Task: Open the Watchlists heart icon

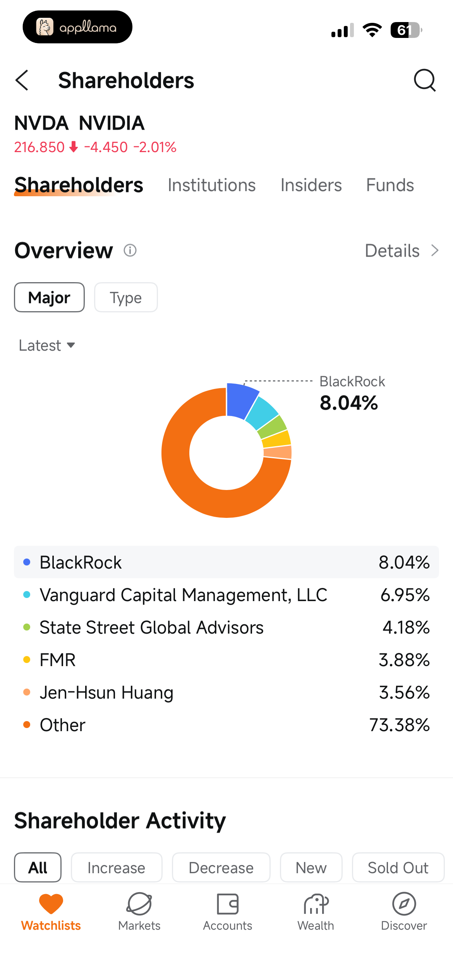Action: 51,904
